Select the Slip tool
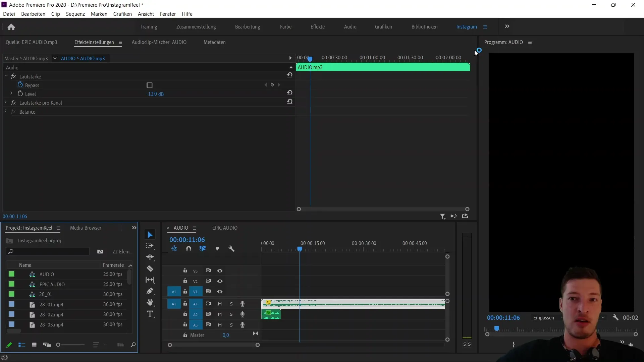The width and height of the screenshot is (644, 362). click(150, 280)
